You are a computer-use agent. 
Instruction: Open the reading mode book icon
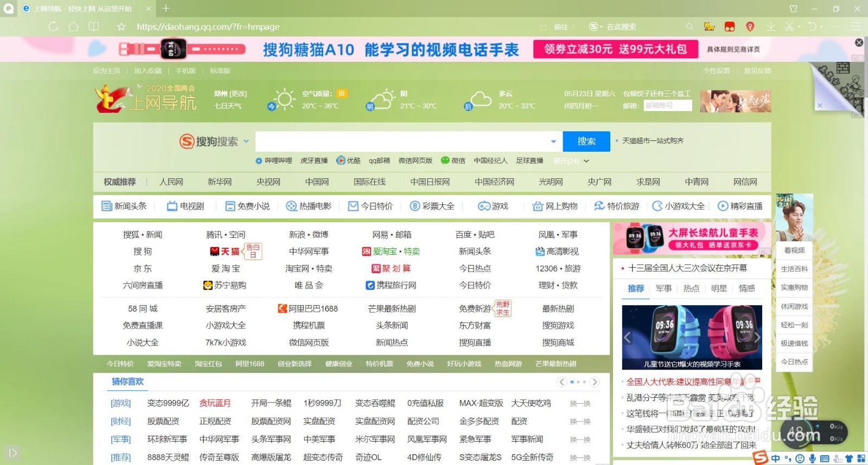pyautogui.click(x=94, y=26)
